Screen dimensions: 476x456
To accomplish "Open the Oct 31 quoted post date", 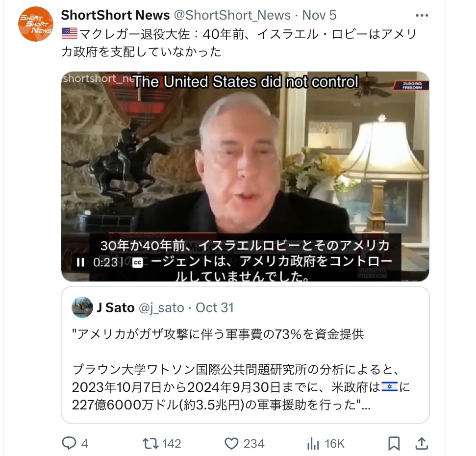I will point(215,308).
